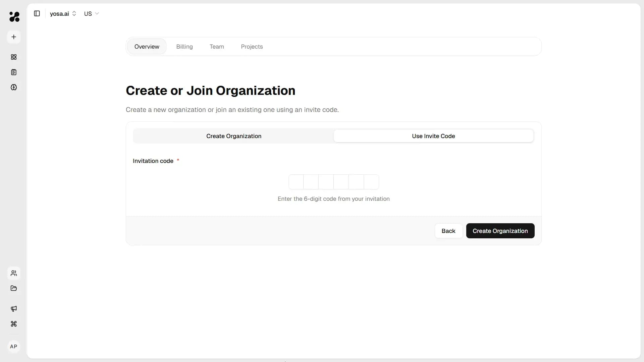Open the clipboard notes icon in sidebar
Screen dimensions: 644x362
[14, 72]
